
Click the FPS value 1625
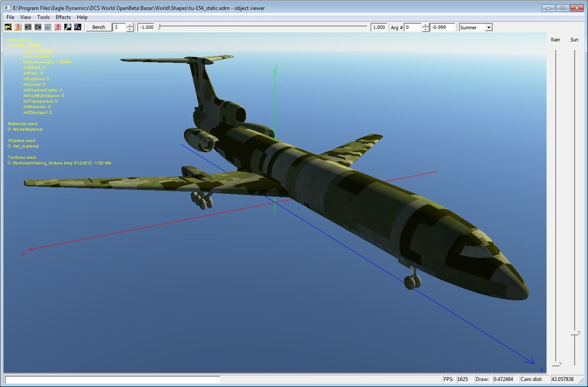coord(463,379)
